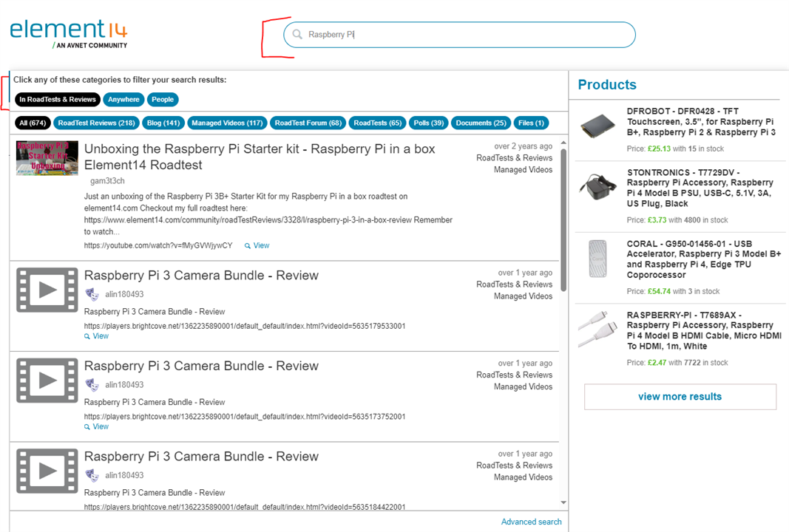Open the Unboxing Starter Kit video thumbnail
Image resolution: width=789 pixels, height=532 pixels.
point(47,158)
